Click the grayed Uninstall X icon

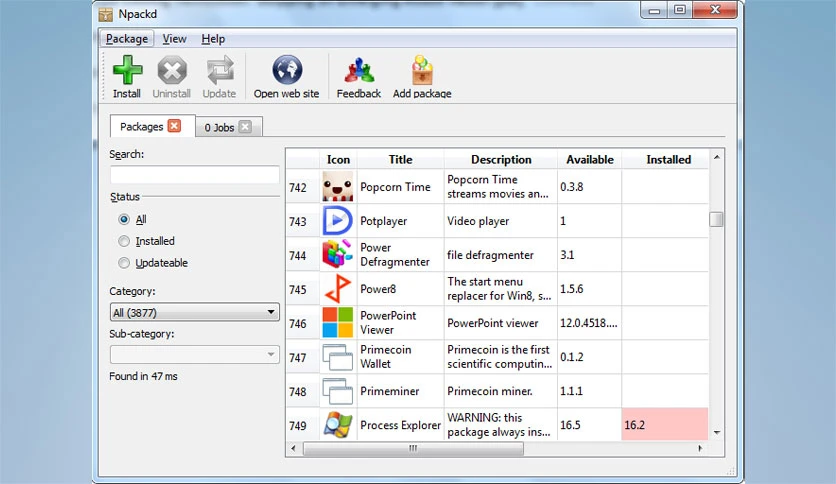172,70
